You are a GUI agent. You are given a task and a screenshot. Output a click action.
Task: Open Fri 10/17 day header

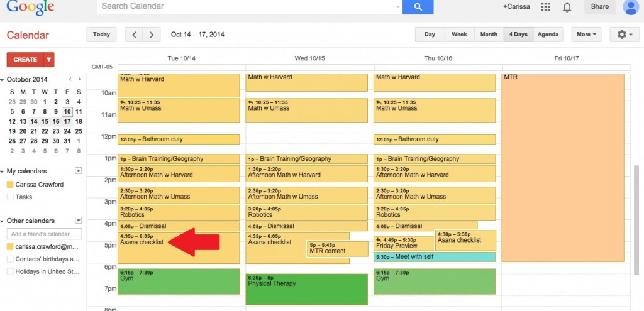(567, 58)
